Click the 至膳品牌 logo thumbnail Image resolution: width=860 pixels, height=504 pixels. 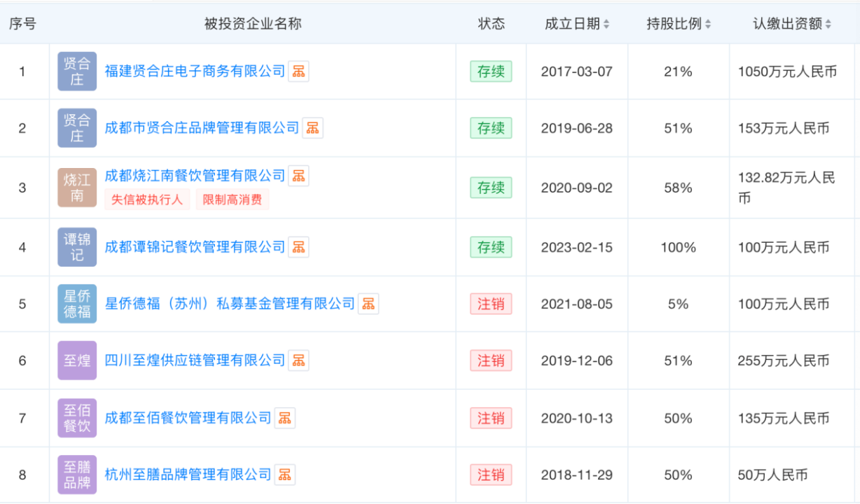click(77, 475)
